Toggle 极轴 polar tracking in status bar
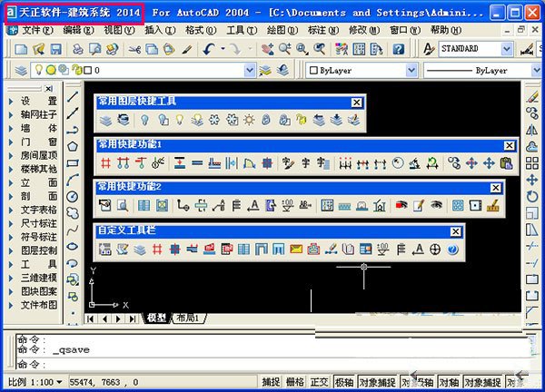545x392 pixels. point(344,382)
